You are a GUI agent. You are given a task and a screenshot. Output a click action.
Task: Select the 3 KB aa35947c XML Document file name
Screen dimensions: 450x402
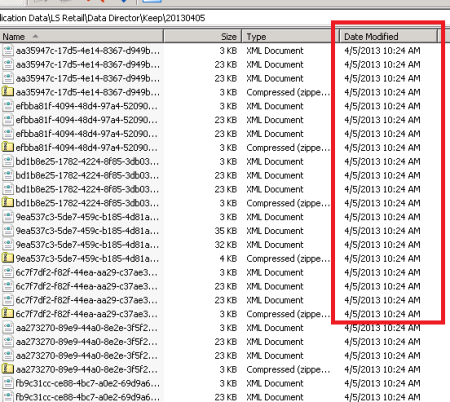click(x=88, y=50)
